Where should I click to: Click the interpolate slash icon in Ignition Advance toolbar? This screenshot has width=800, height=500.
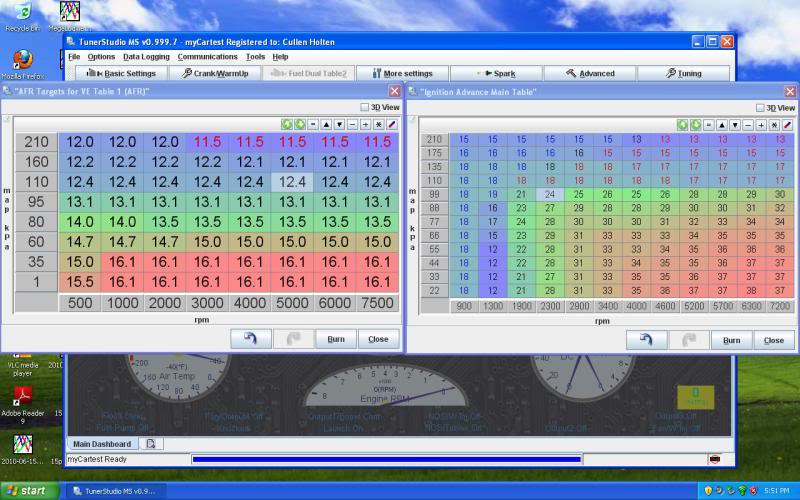788,125
